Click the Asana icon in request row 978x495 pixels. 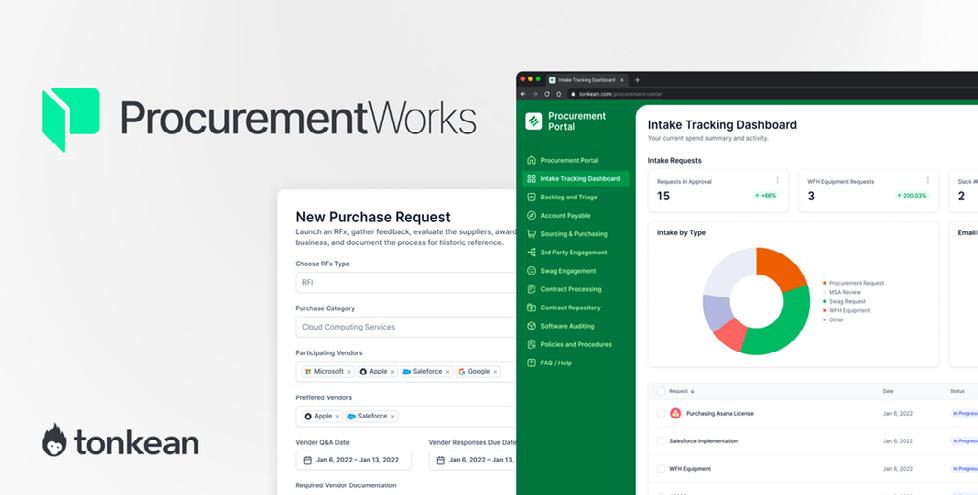675,413
